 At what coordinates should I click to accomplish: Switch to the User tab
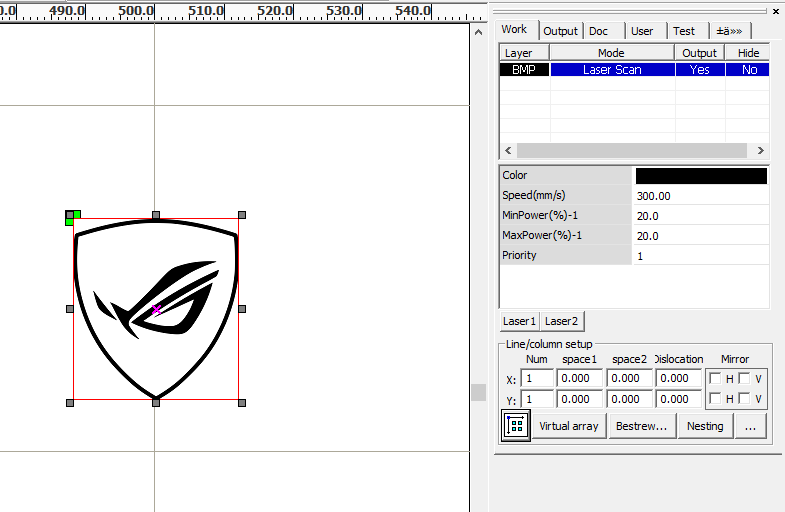[642, 31]
